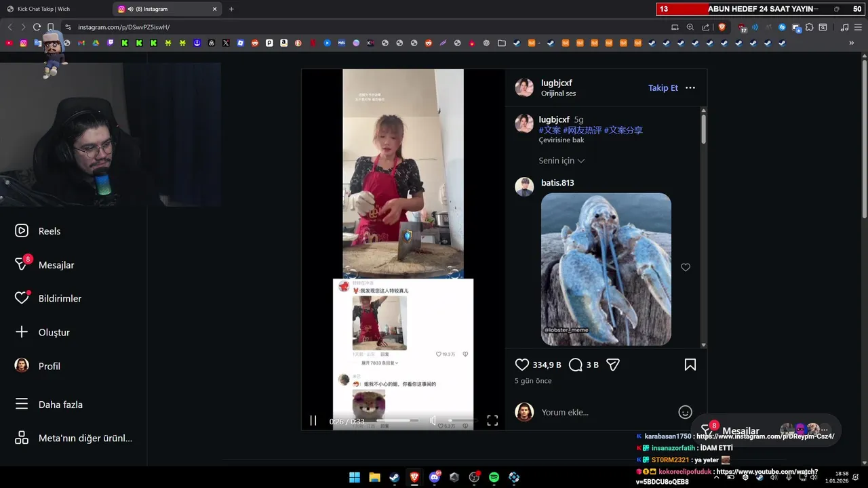Open Mesajlar with 8 unread badge

pos(45,264)
